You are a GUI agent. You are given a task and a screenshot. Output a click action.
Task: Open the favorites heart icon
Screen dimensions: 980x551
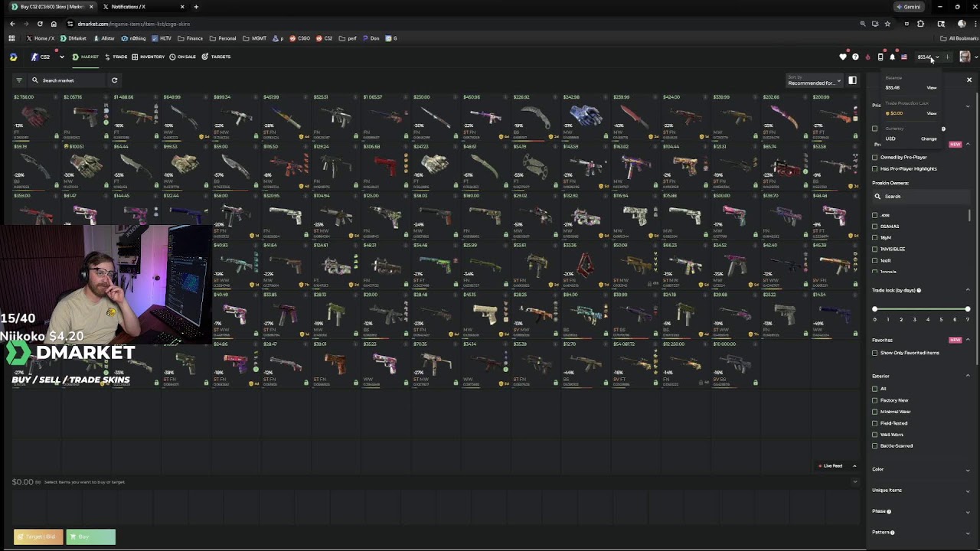coord(843,57)
